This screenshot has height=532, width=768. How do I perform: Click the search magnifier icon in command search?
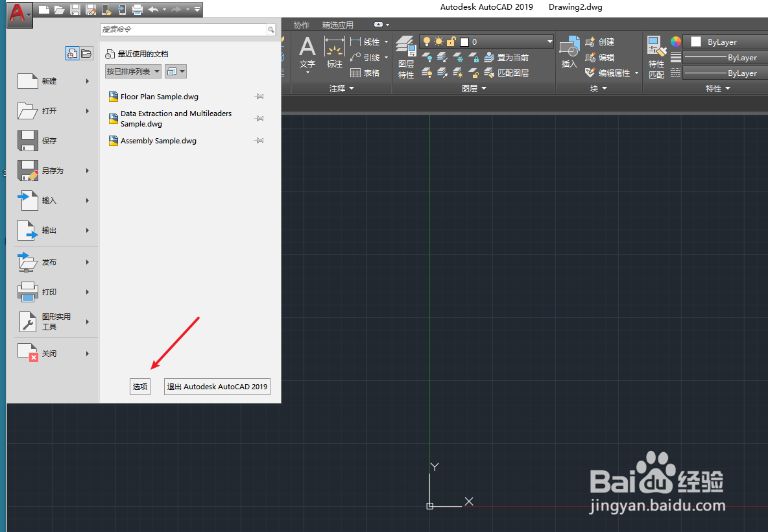[271, 30]
